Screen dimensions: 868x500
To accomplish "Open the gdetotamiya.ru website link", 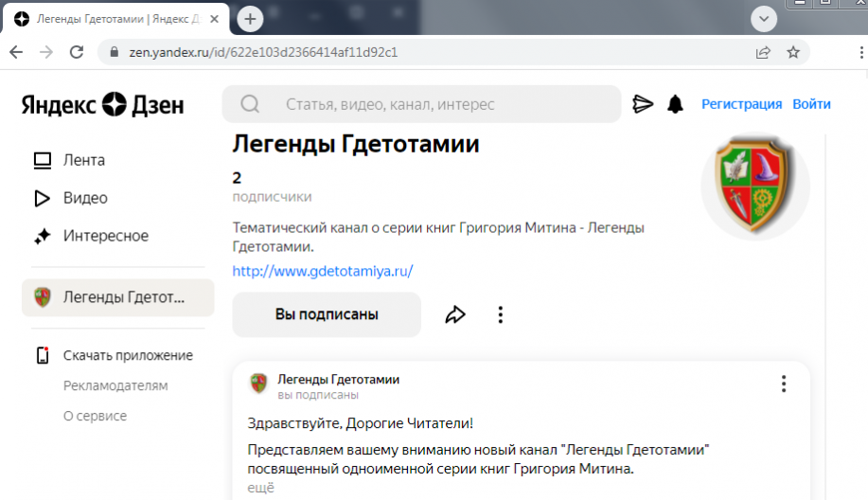I will click(x=323, y=271).
